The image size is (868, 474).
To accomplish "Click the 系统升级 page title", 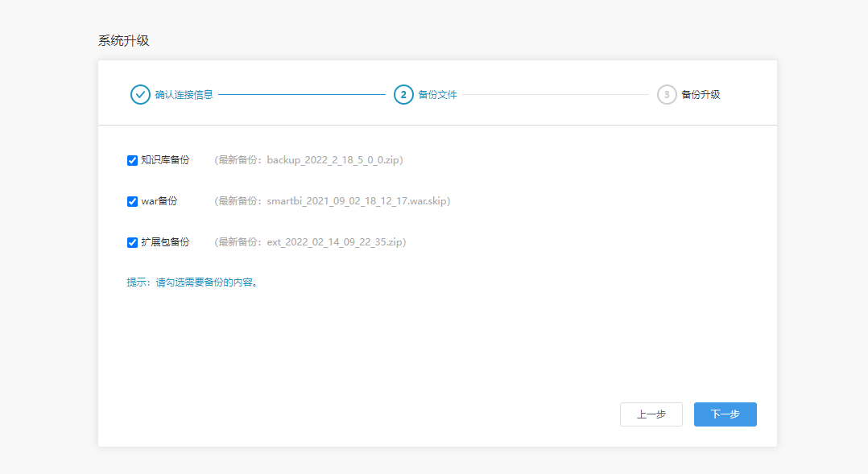I will tap(123, 40).
